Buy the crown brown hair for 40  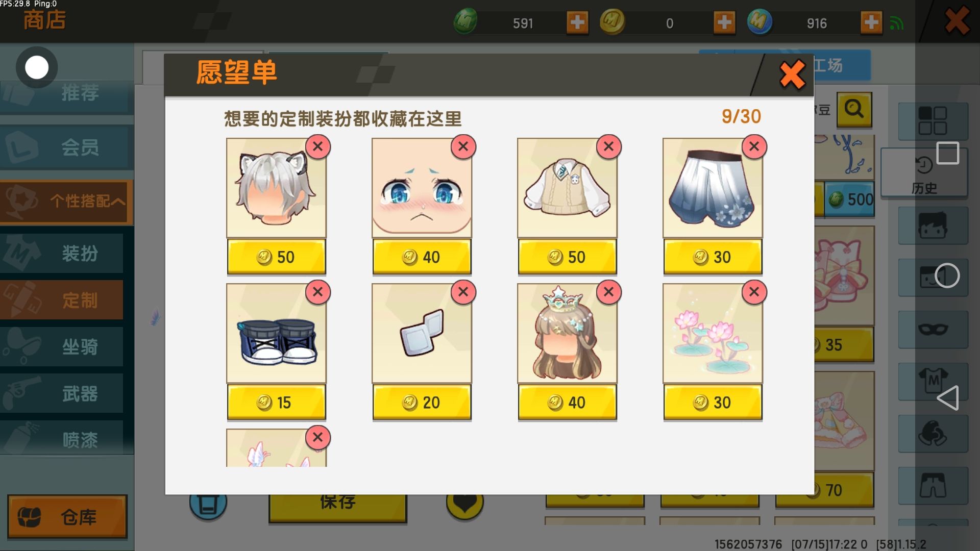[567, 403]
